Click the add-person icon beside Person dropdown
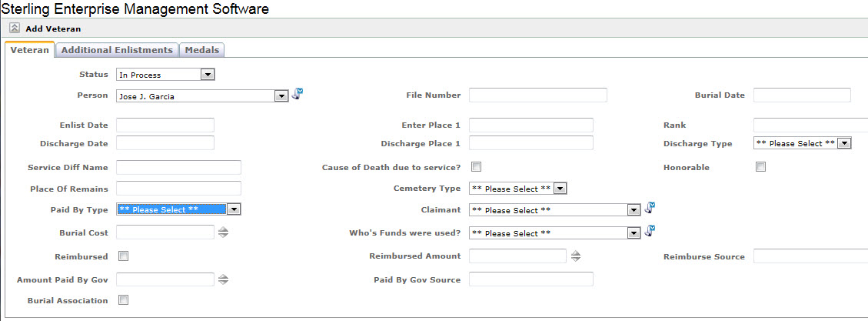Image resolution: width=868 pixels, height=321 pixels. pyautogui.click(x=298, y=94)
